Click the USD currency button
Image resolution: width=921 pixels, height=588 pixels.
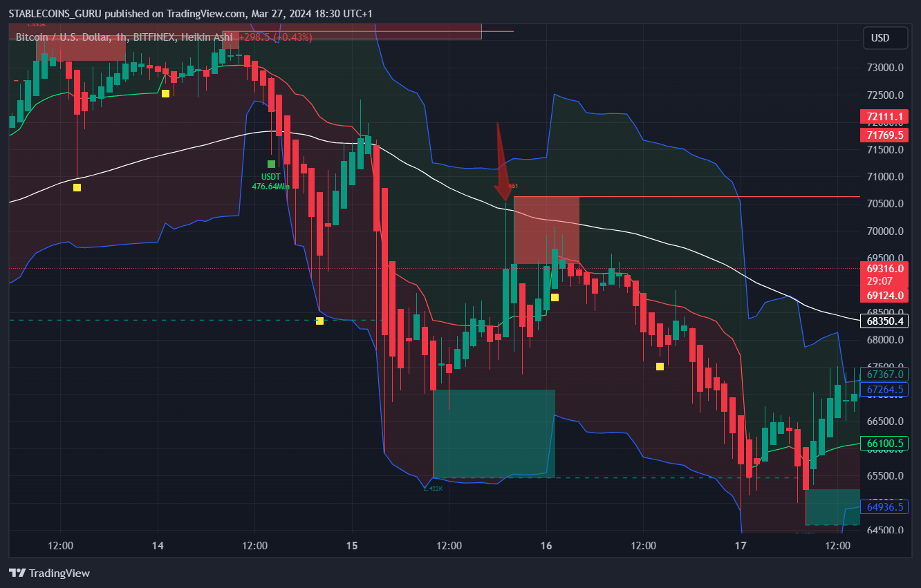pos(886,38)
